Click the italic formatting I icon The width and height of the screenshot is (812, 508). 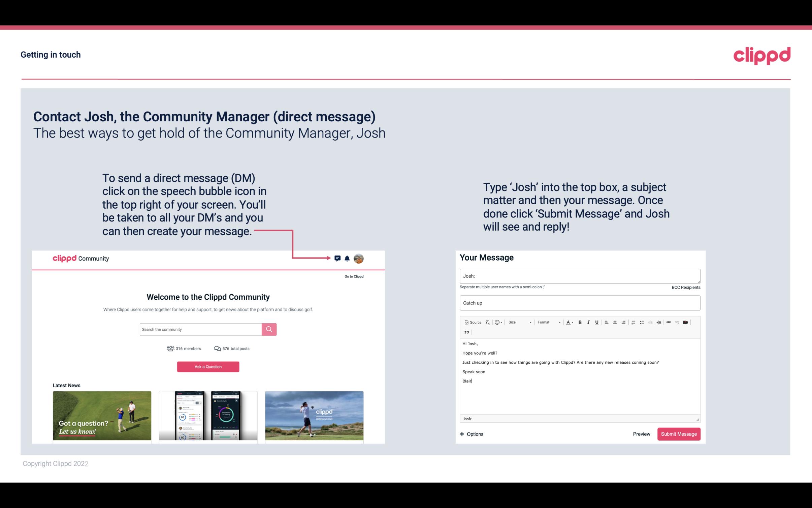coord(587,323)
